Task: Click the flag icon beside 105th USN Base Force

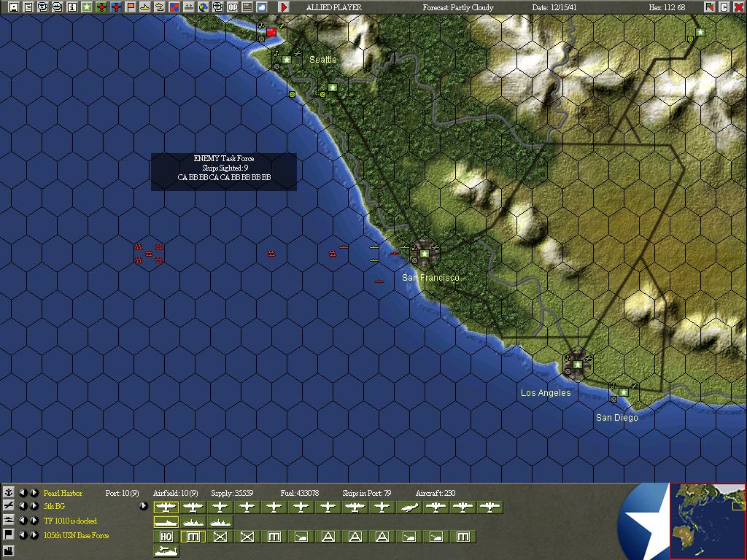Action: tap(8, 534)
